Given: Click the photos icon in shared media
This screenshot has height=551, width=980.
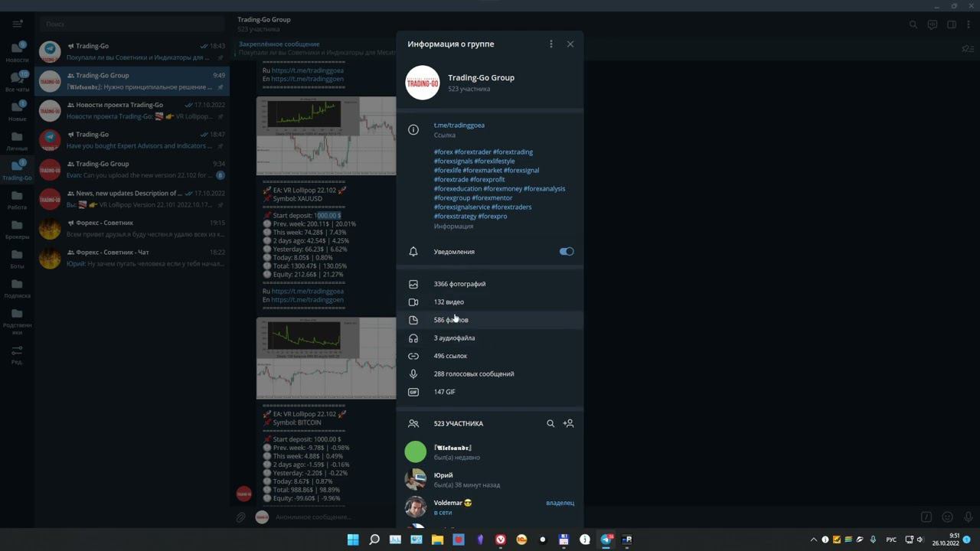Looking at the screenshot, I should pyautogui.click(x=413, y=284).
